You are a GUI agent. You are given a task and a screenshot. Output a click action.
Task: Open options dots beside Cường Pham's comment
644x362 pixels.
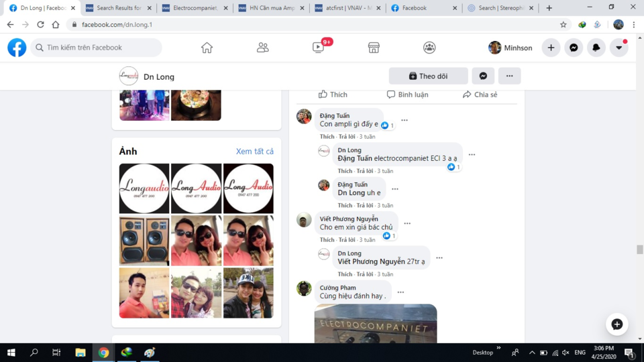[400, 292]
